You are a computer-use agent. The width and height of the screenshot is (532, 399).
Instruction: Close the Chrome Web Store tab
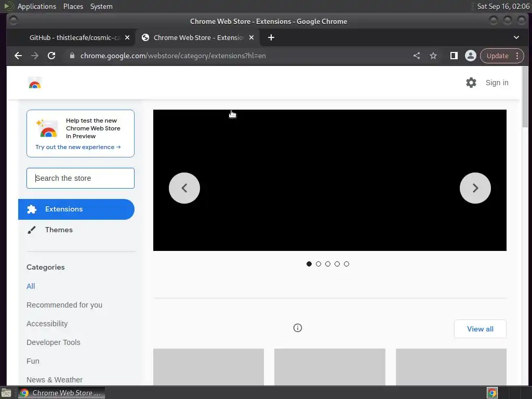(251, 37)
